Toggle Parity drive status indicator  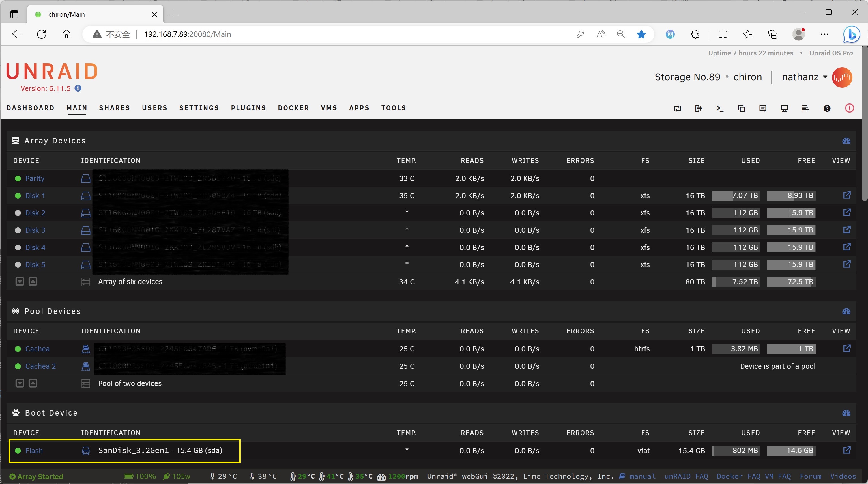[x=18, y=178]
